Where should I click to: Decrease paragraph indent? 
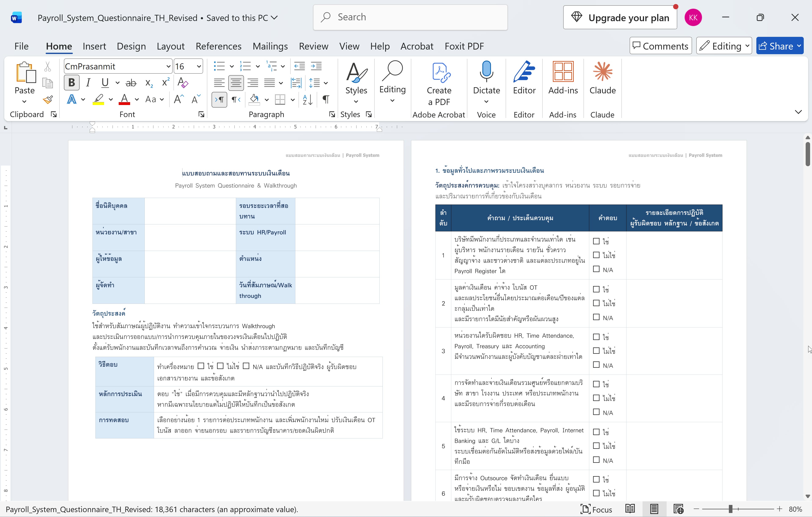[299, 66]
